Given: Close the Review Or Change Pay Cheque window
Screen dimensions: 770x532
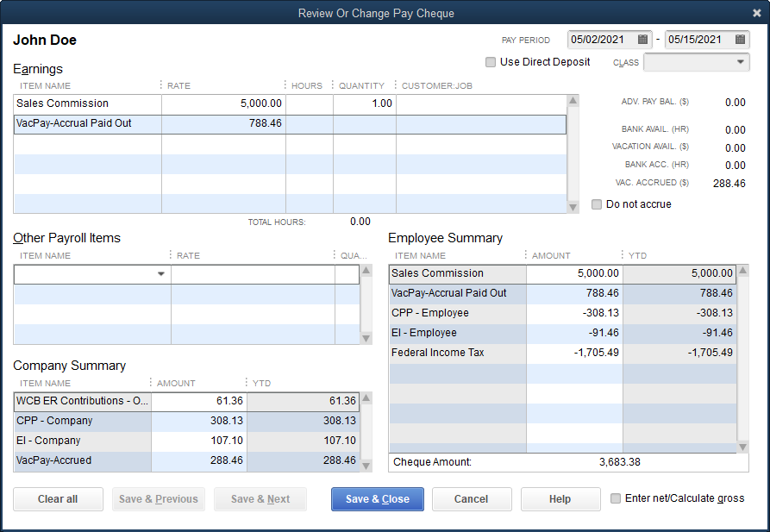Looking at the screenshot, I should 757,12.
